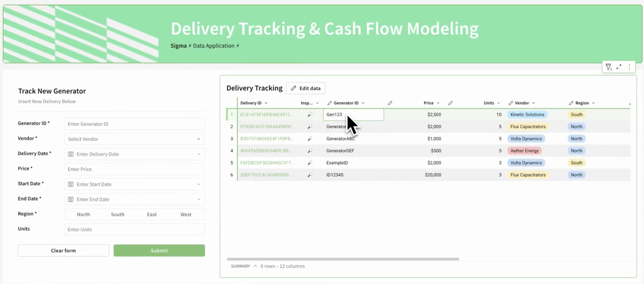The width and height of the screenshot is (644, 284).
Task: Expand the SUMMARY section chevron
Action: click(255, 266)
